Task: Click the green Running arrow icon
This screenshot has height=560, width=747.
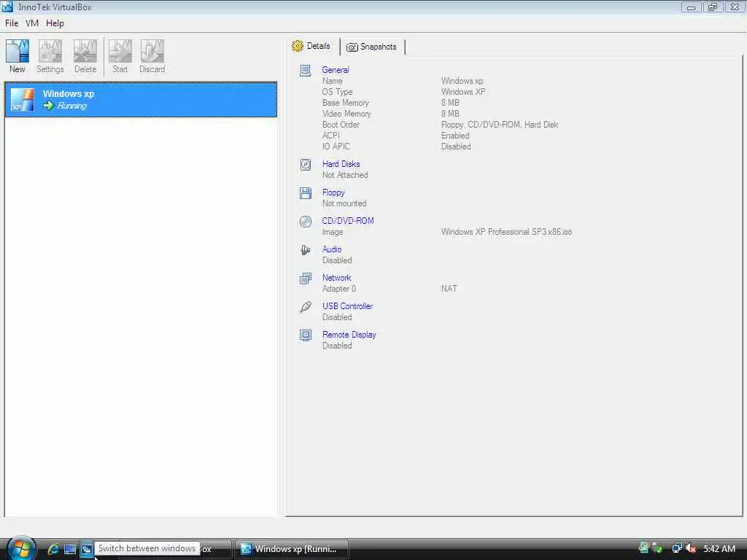Action: [48, 106]
